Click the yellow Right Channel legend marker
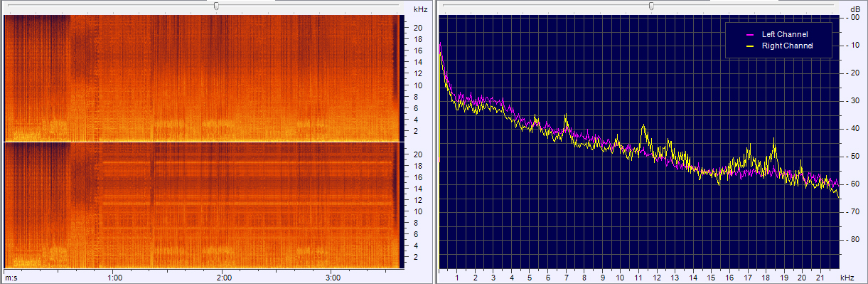The width and height of the screenshot is (868, 284). click(x=749, y=46)
